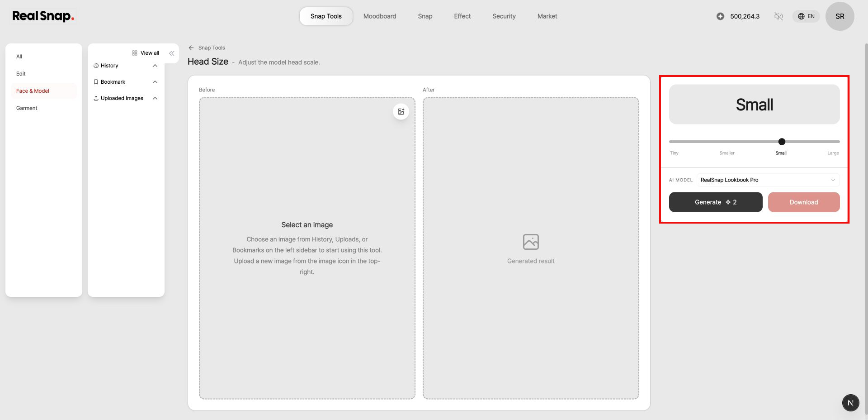The image size is (868, 420).
Task: Collapse the History section
Action: point(155,66)
